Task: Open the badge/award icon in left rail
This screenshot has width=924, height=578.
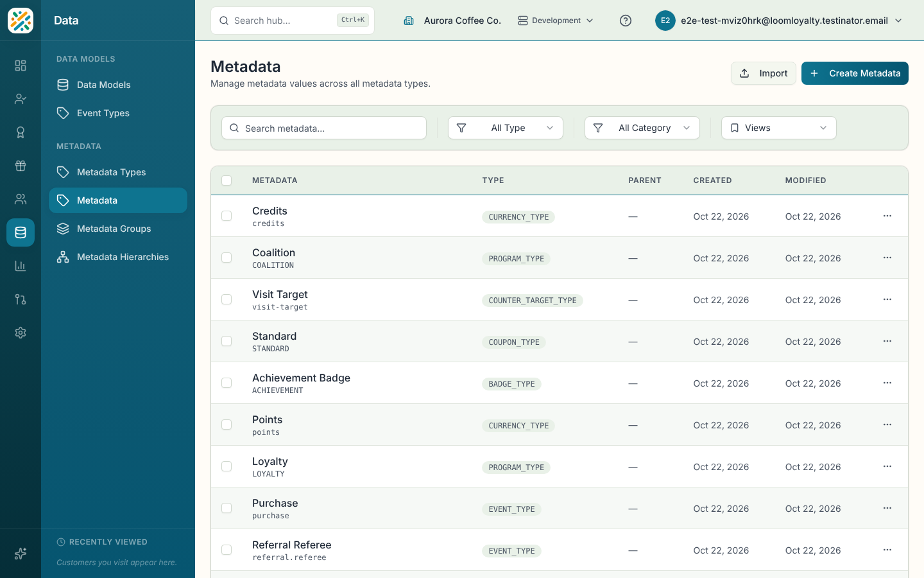Action: (21, 132)
